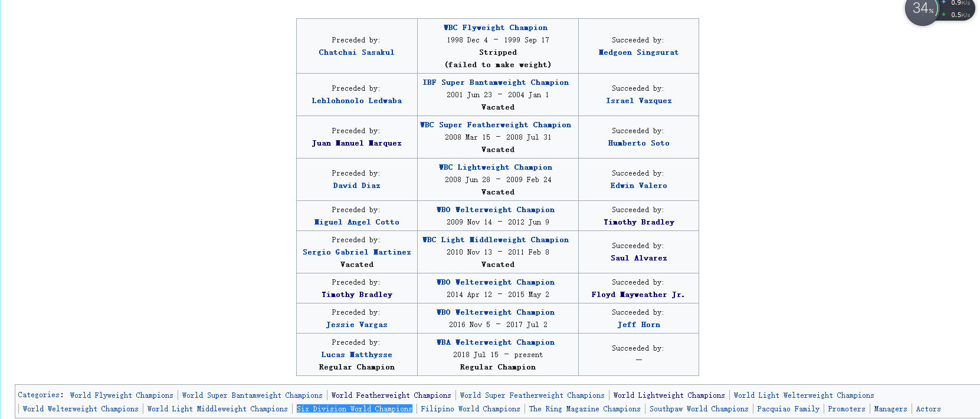
Task: Select the date range 2008 Mar 15 – 2008 Jul 31
Action: (498, 137)
